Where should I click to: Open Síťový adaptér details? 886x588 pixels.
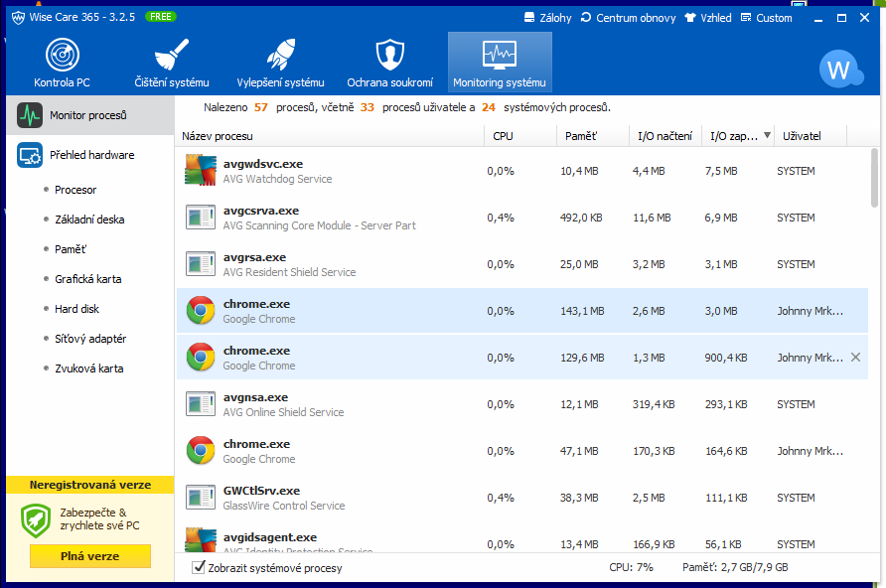(x=90, y=339)
